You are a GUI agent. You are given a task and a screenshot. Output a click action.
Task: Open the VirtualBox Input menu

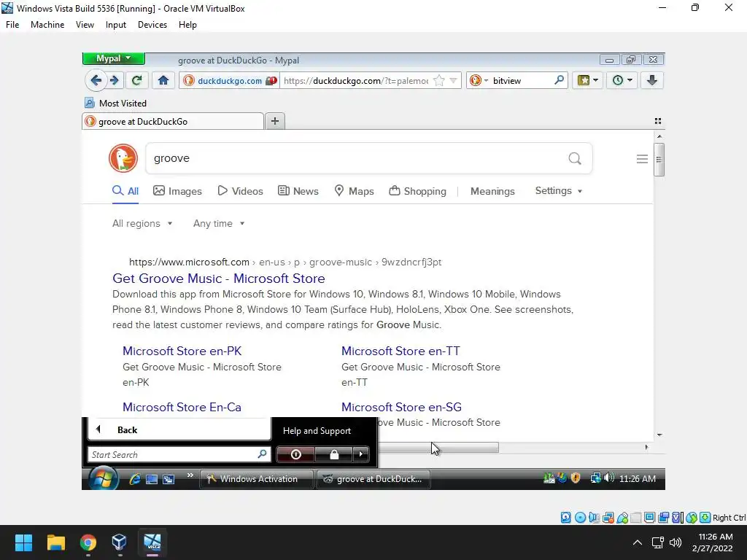click(x=116, y=25)
